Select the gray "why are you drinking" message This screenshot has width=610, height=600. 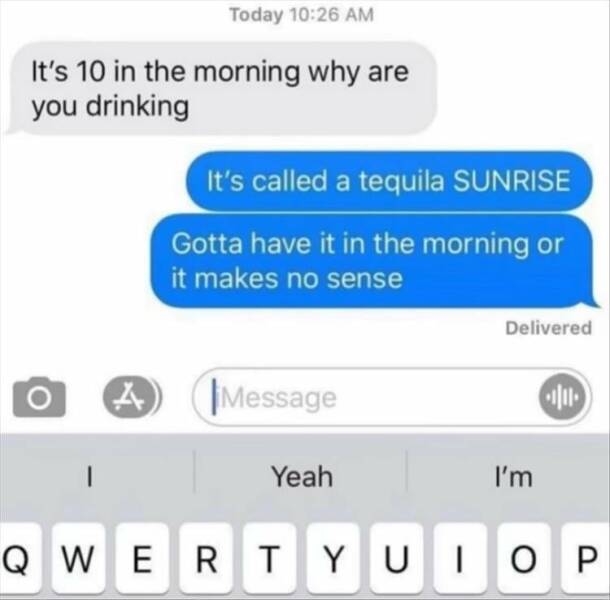tap(221, 88)
